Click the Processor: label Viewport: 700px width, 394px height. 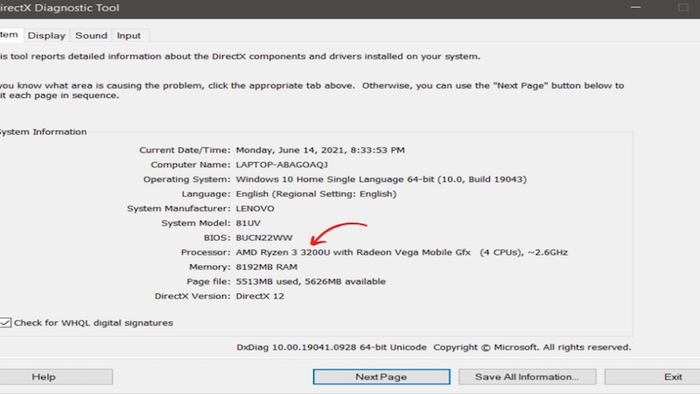click(x=205, y=253)
